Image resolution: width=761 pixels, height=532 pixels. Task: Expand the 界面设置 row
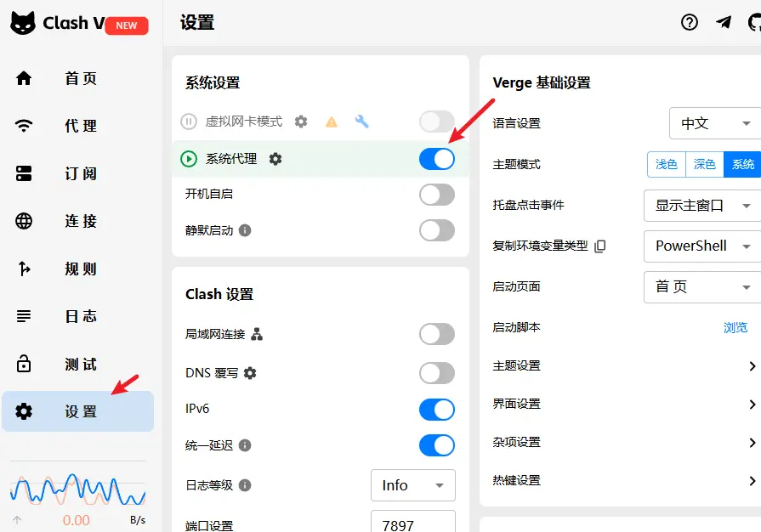click(625, 404)
